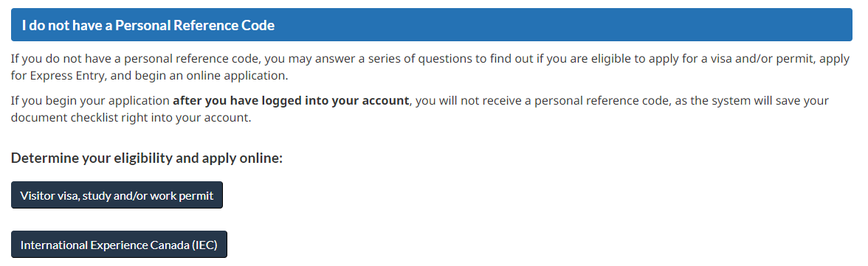Click 'If you begin your application' sentence start
Screen dimensions: 868x266
[x=91, y=101]
